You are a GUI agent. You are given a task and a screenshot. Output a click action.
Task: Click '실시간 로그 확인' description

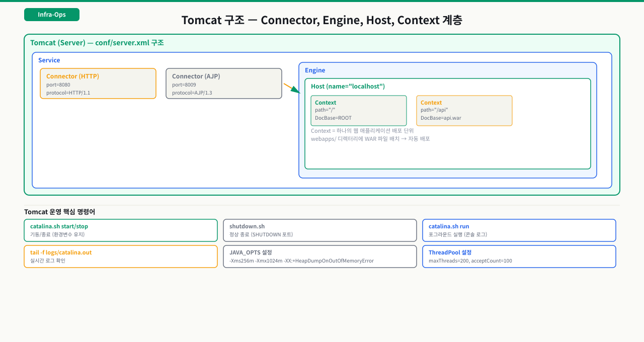48,261
